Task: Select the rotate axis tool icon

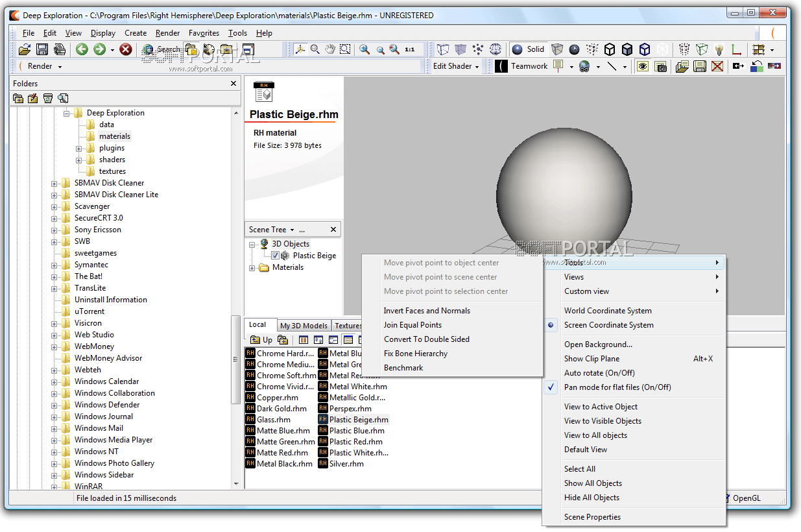Action: pyautogui.click(x=300, y=49)
